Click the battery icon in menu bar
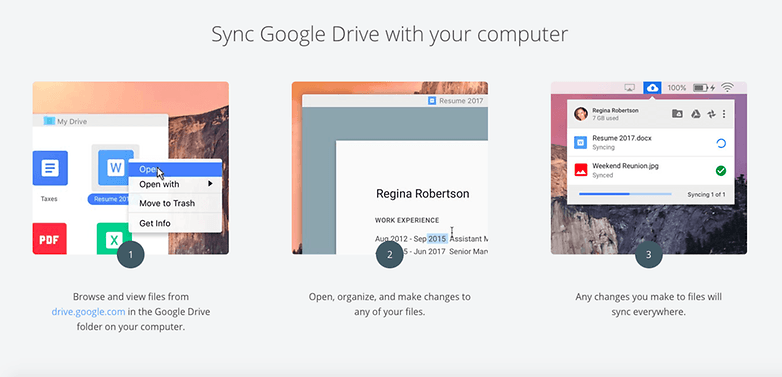This screenshot has width=782, height=377. [x=700, y=88]
